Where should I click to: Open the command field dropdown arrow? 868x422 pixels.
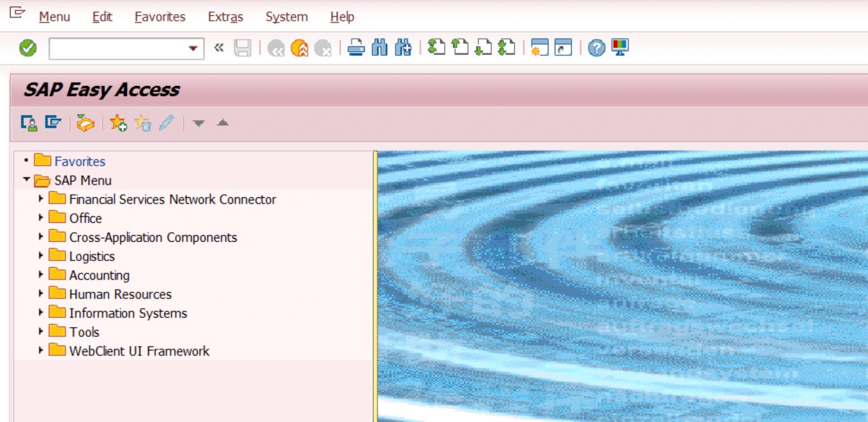click(193, 48)
